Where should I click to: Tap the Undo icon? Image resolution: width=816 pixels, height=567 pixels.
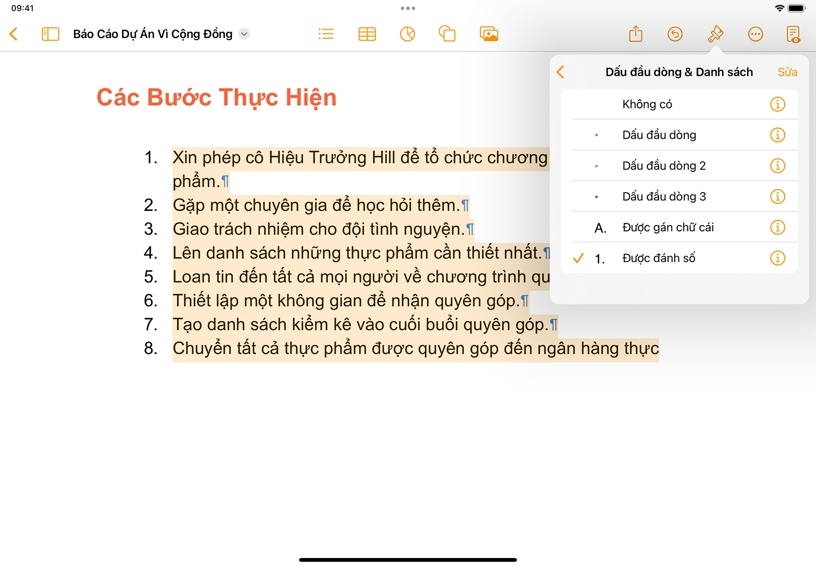[675, 34]
